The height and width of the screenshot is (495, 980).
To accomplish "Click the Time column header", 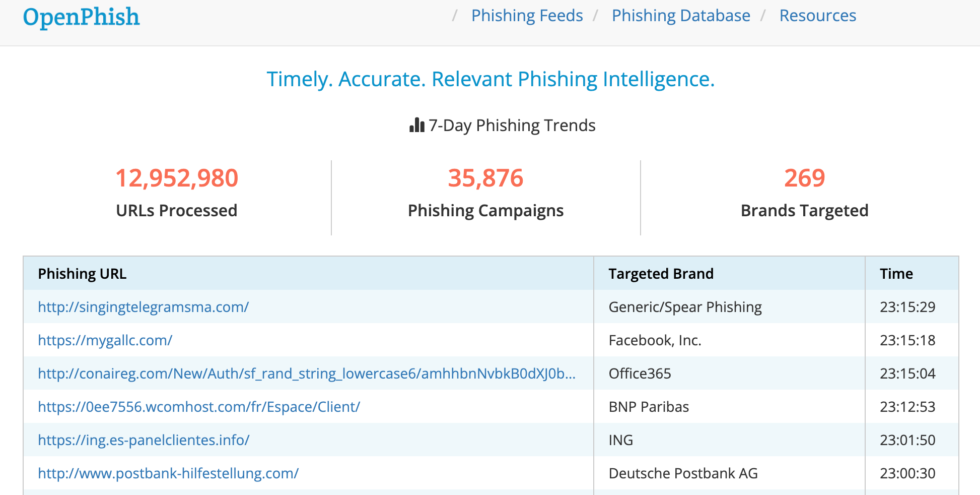I will [x=896, y=273].
